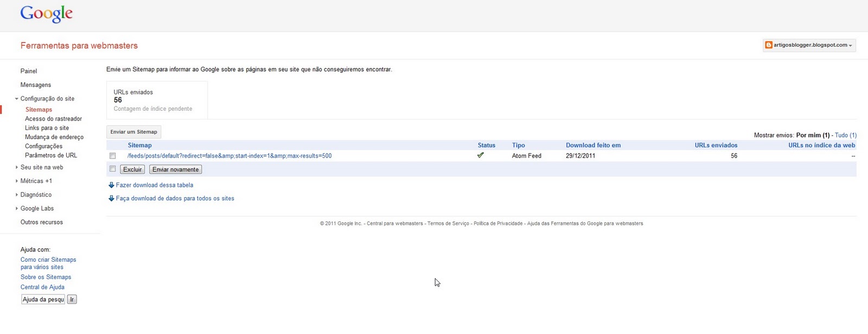The height and width of the screenshot is (334, 868).
Task: Open Mensagens in the sidebar
Action: [x=36, y=85]
